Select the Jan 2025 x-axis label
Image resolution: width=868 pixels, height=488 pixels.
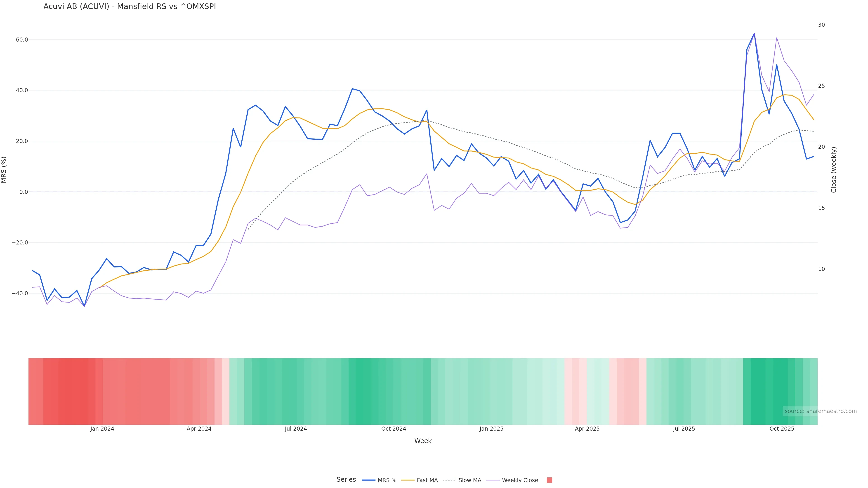491,429
